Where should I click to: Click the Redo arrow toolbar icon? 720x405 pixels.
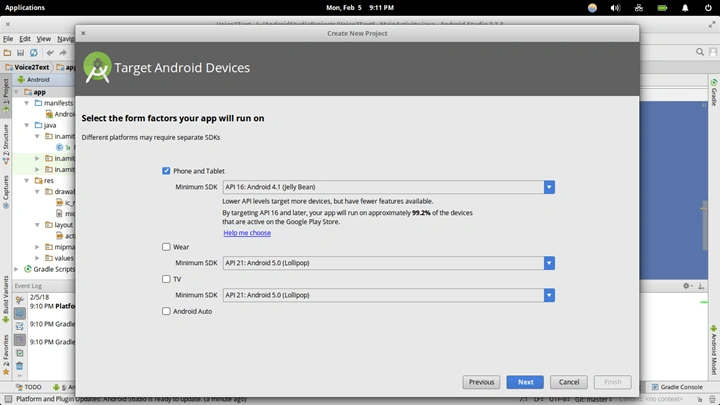[63, 53]
